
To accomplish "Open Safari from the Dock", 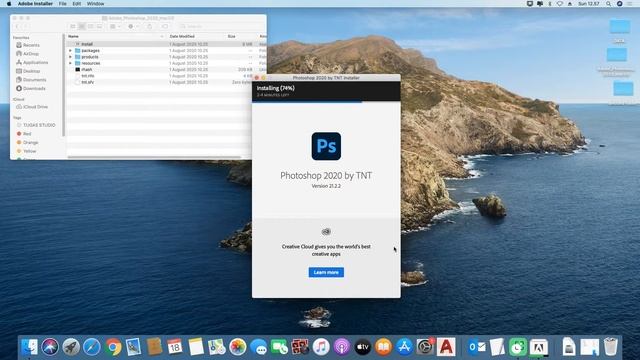I will pyautogui.click(x=92, y=347).
